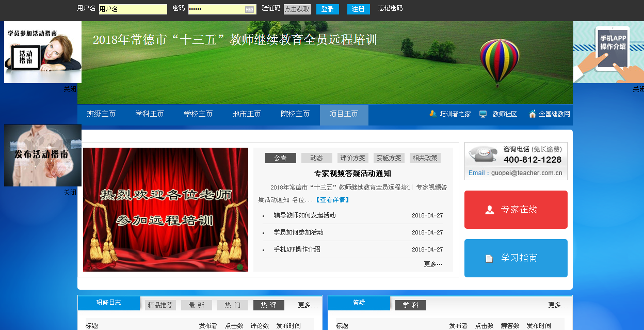This screenshot has height=330, width=644.
Task: Switch to the 评价方案 tab
Action: pos(352,158)
